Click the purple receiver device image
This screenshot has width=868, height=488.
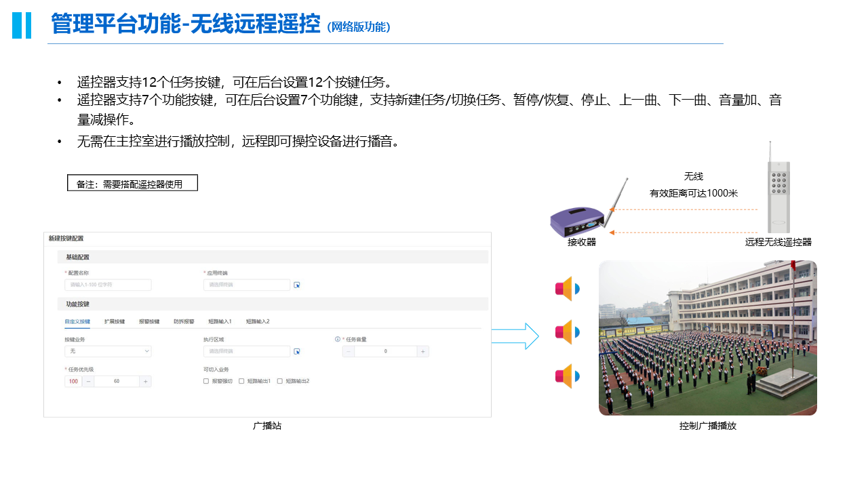(x=578, y=220)
